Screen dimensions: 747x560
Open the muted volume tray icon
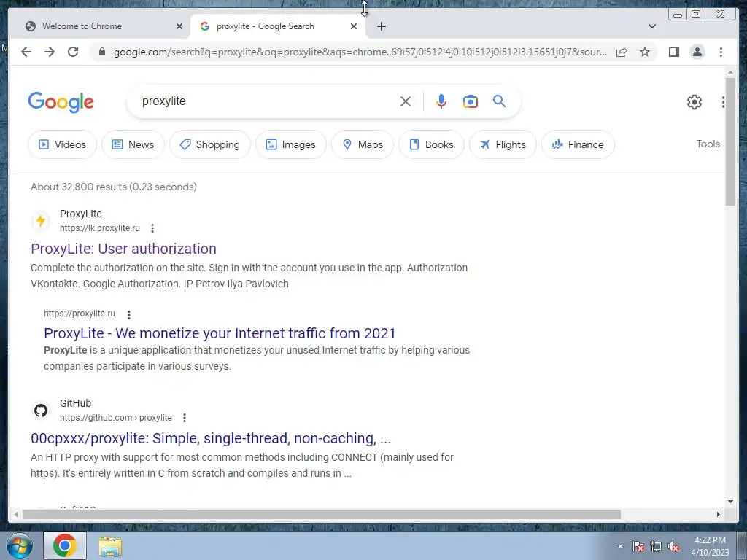click(x=673, y=547)
